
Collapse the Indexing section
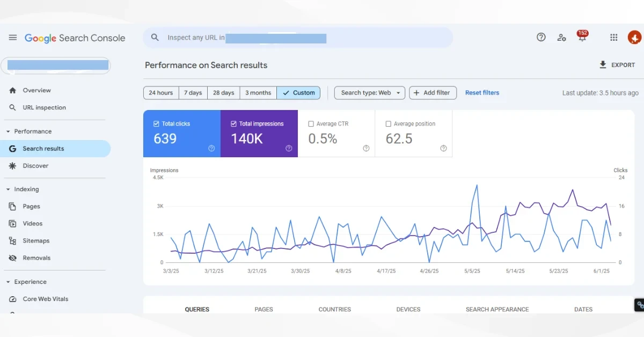click(8, 189)
